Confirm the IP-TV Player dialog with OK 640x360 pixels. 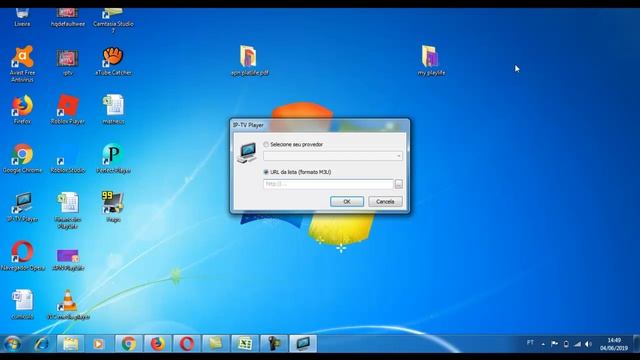(347, 202)
